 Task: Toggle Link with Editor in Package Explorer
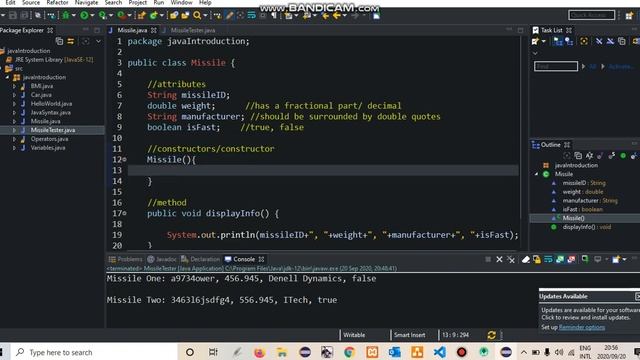click(71, 41)
